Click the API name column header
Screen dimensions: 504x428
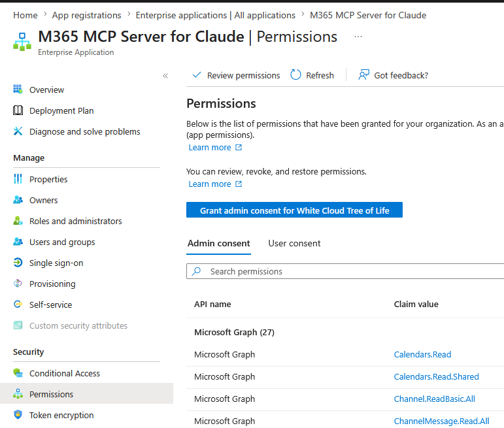point(212,304)
